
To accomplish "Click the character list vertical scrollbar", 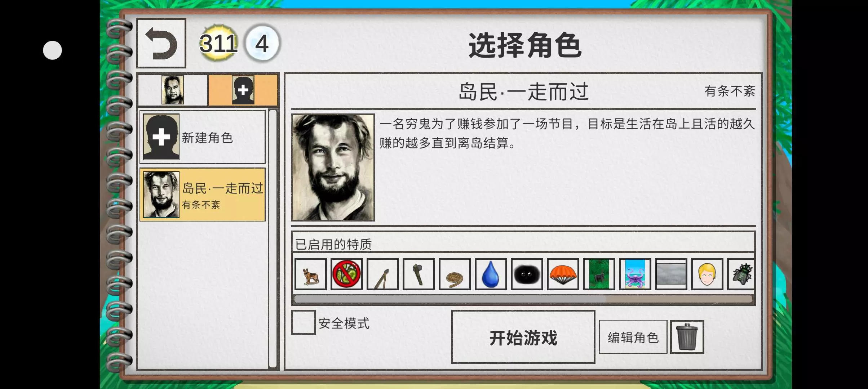I will click(273, 238).
